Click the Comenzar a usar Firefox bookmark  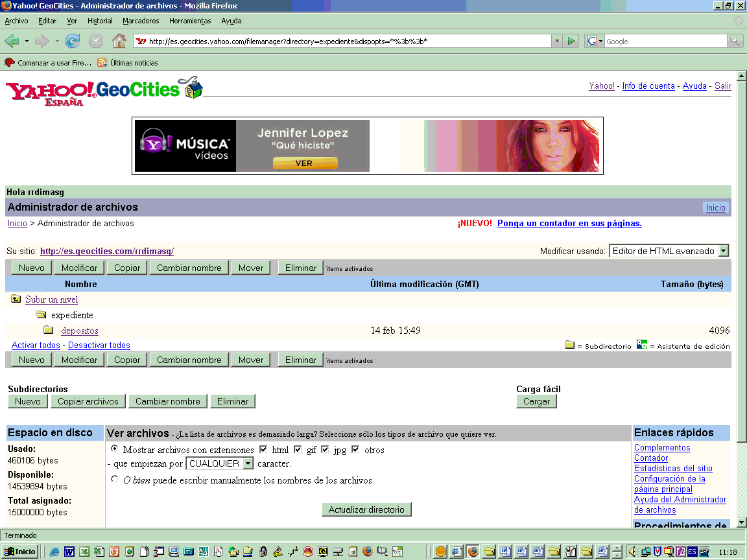pyautogui.click(x=47, y=62)
